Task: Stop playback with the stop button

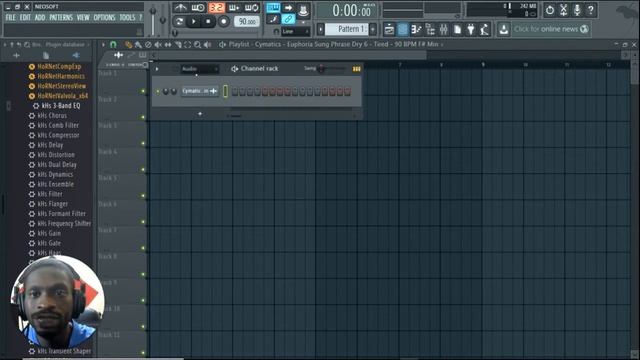Action: pyautogui.click(x=208, y=22)
